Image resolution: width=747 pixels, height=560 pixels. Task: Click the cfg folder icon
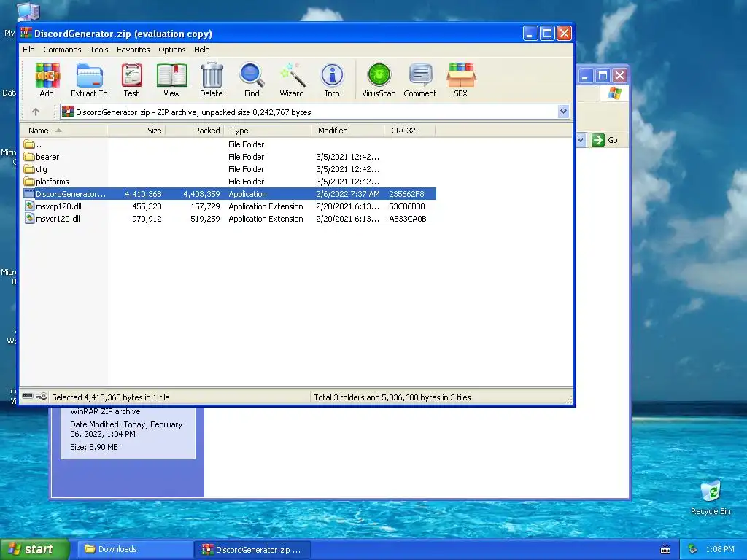point(29,169)
